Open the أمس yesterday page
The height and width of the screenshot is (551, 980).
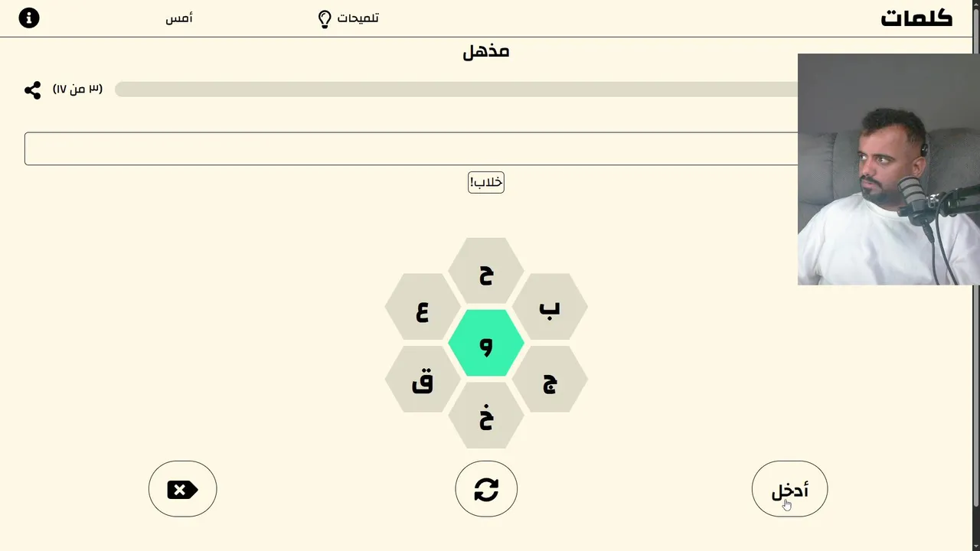(x=179, y=18)
